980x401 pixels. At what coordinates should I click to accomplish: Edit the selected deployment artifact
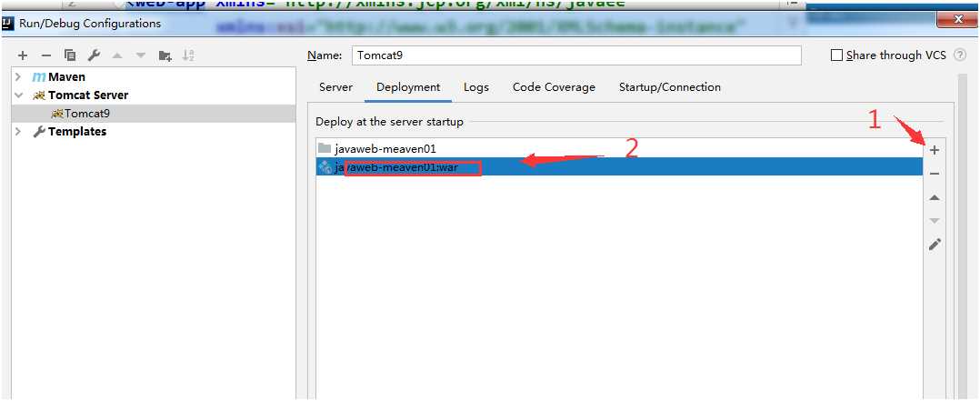[935, 245]
